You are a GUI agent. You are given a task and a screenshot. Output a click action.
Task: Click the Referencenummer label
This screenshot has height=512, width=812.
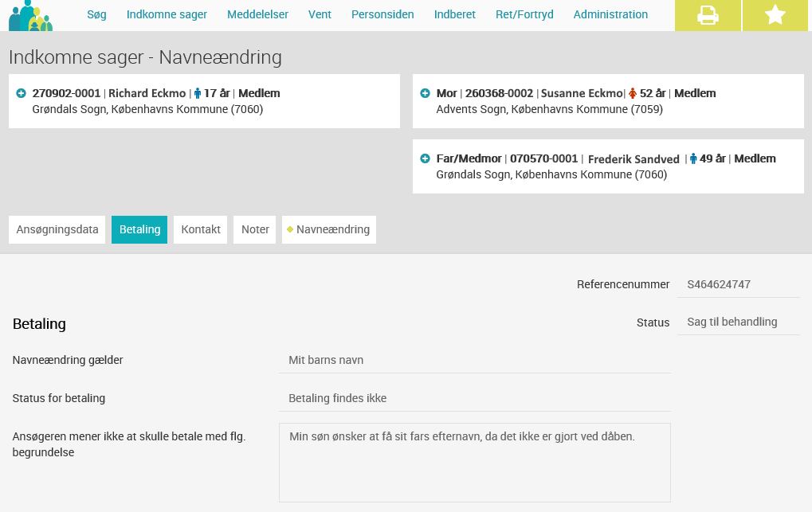(x=623, y=284)
